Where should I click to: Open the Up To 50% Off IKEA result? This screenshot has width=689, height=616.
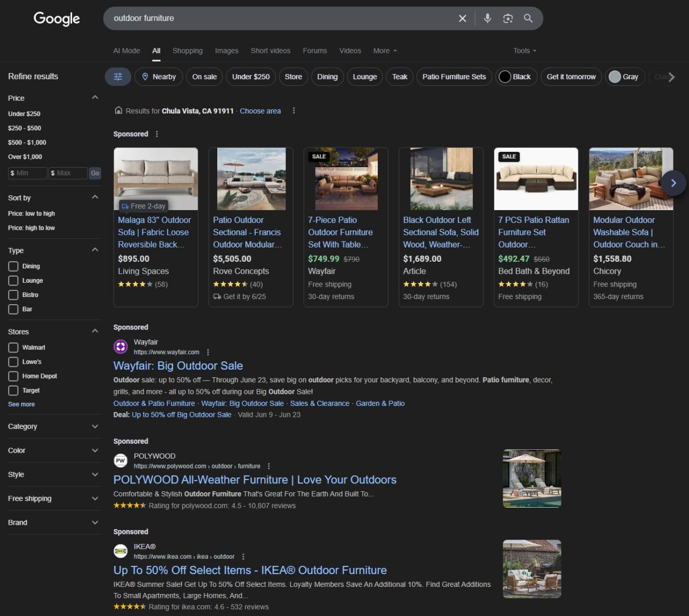[x=250, y=570]
